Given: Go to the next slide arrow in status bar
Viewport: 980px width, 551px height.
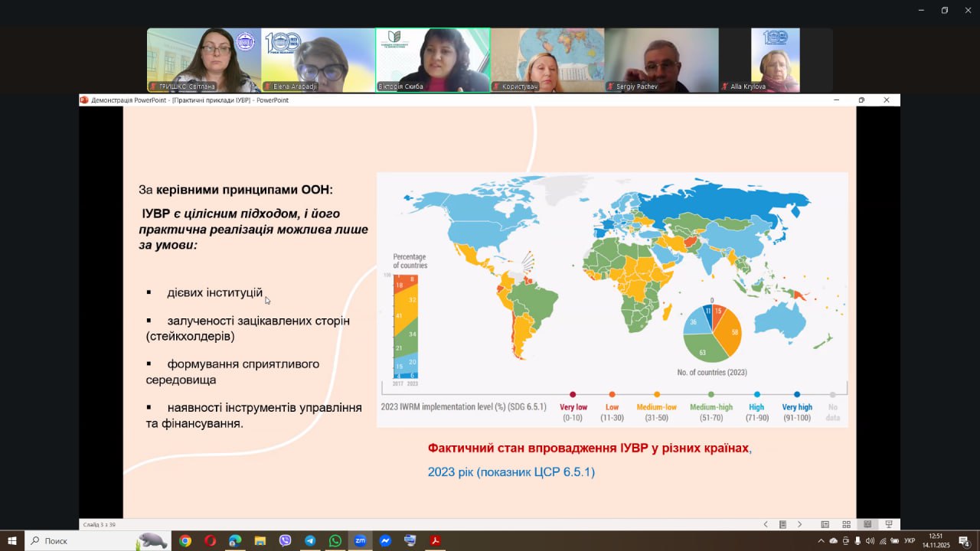Looking at the screenshot, I should [x=800, y=524].
